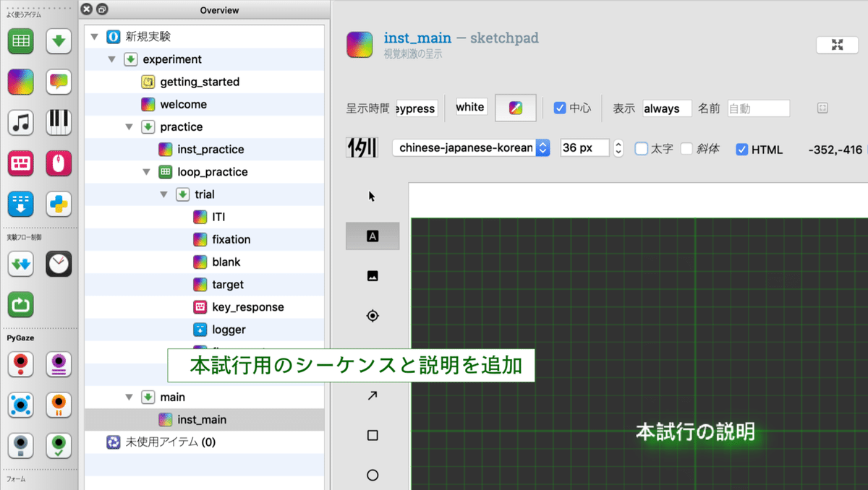Click the 例 font preview icon
This screenshot has width=868, height=490.
pos(361,147)
